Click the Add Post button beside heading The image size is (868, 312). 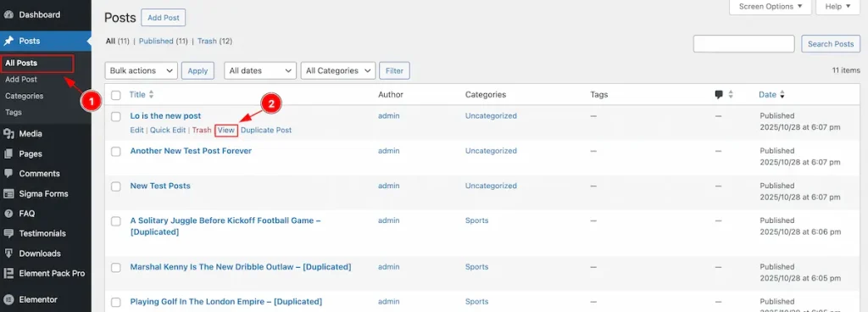164,18
